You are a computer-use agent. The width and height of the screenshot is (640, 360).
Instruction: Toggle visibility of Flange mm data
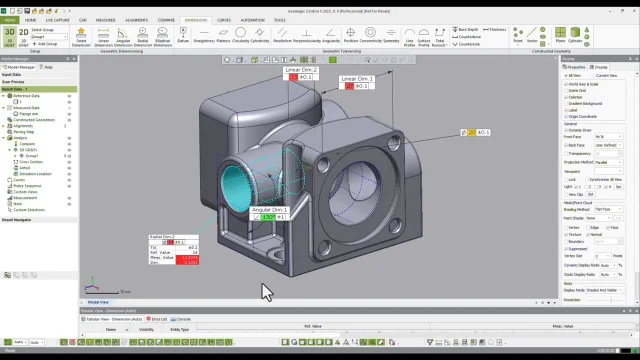69,114
